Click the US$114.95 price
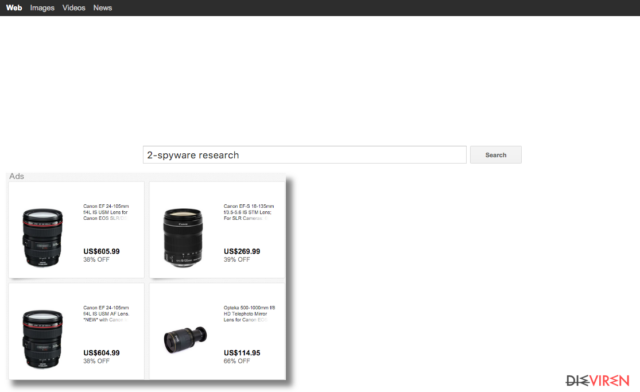 242,353
